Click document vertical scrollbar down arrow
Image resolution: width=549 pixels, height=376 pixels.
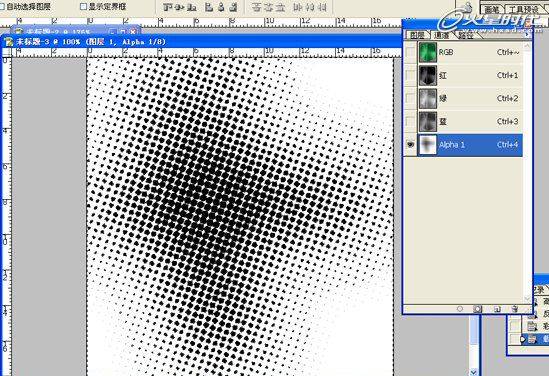click(x=474, y=371)
